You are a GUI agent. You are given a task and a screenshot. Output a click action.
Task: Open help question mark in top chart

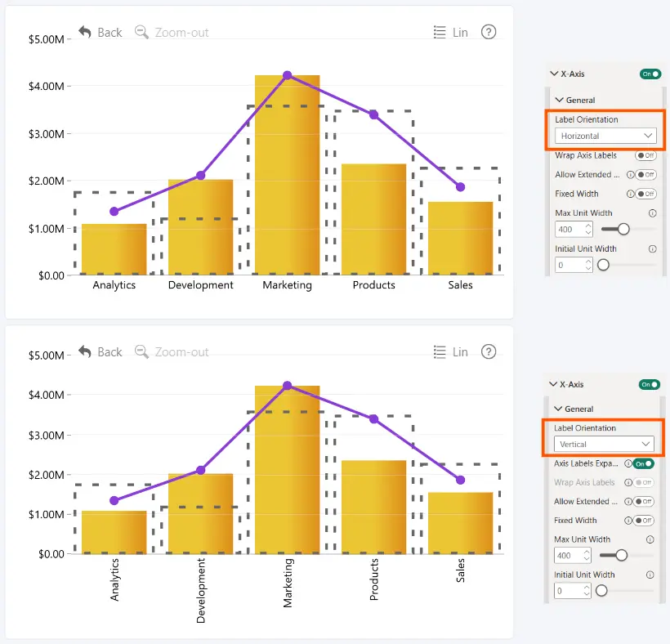pos(489,32)
